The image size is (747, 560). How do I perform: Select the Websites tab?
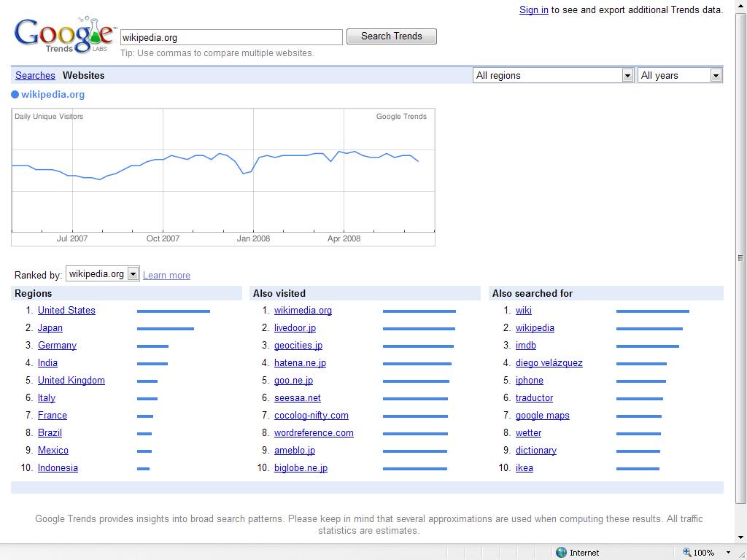pyautogui.click(x=83, y=76)
